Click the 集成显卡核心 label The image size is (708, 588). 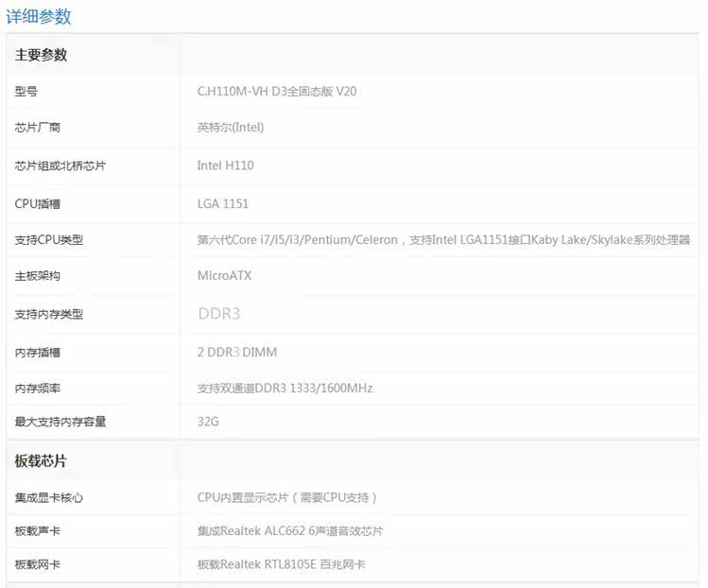coord(49,497)
